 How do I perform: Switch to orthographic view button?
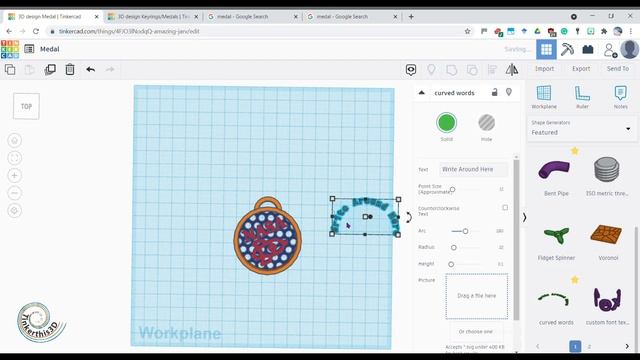coord(15,211)
